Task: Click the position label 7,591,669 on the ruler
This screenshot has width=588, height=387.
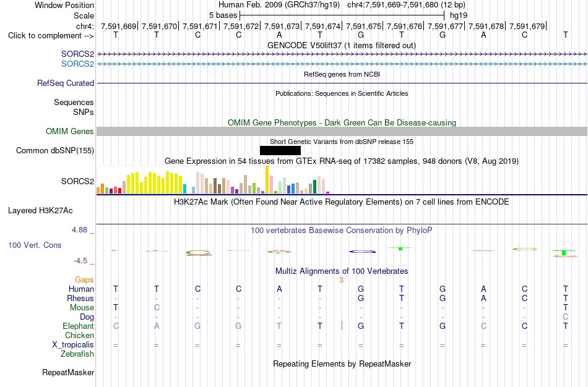Action: (x=118, y=26)
